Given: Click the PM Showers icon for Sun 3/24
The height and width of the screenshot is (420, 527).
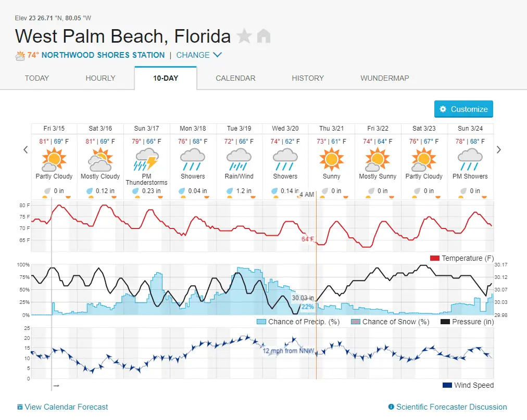Looking at the screenshot, I should coord(470,159).
